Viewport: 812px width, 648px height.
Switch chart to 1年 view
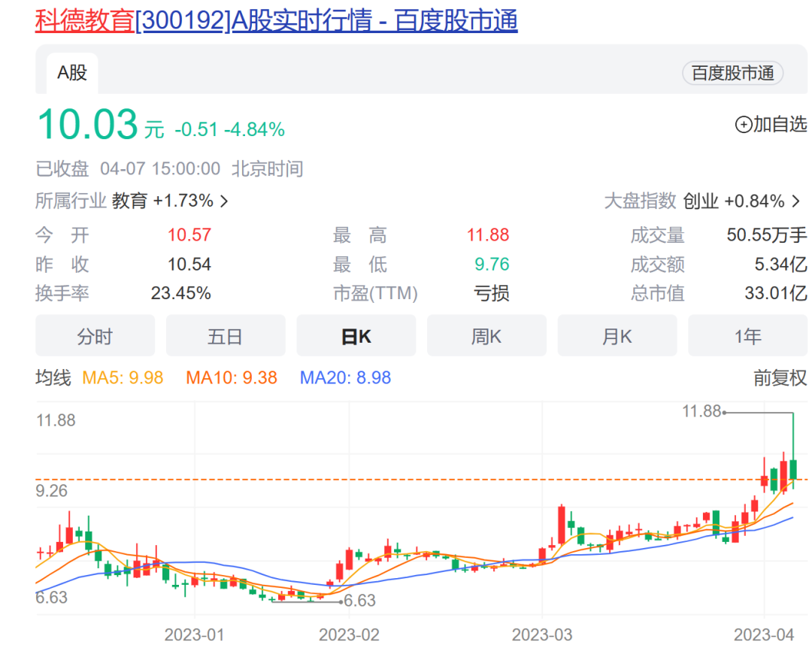click(x=747, y=336)
